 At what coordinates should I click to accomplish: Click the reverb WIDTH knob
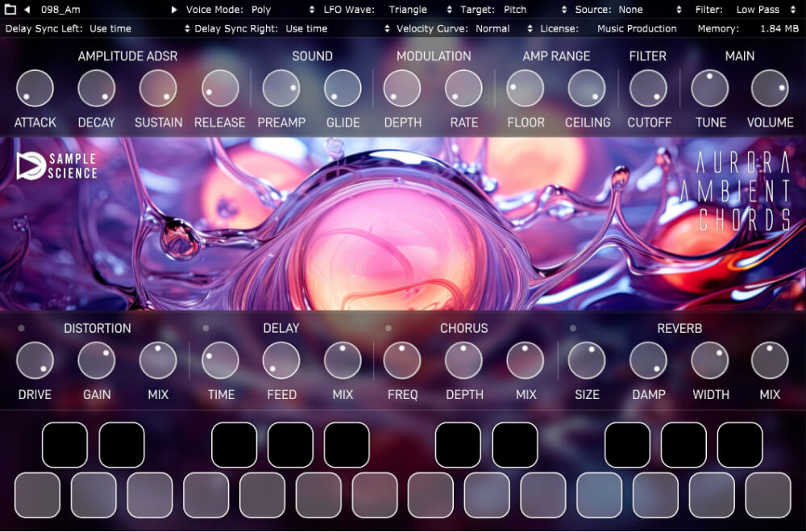coord(710,360)
